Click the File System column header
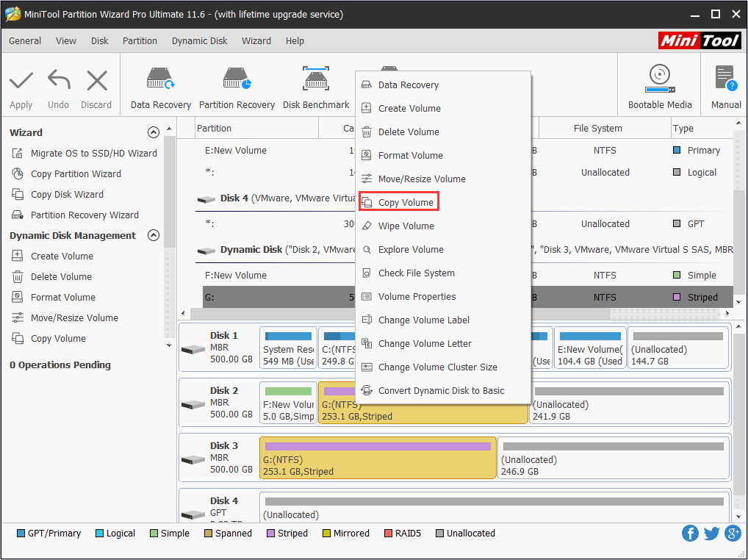The height and width of the screenshot is (560, 748). [x=605, y=129]
